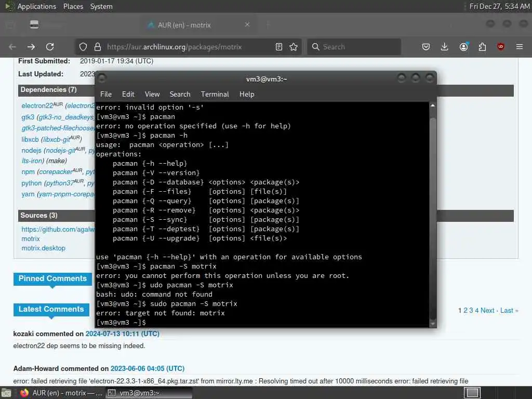The width and height of the screenshot is (532, 399).
Task: Open the python dependency link
Action: click(32, 183)
